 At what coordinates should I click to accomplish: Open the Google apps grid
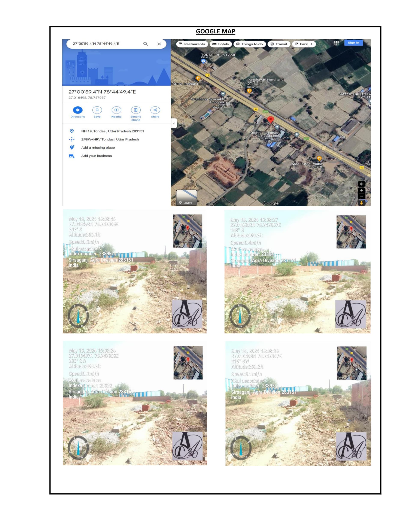coord(337,43)
